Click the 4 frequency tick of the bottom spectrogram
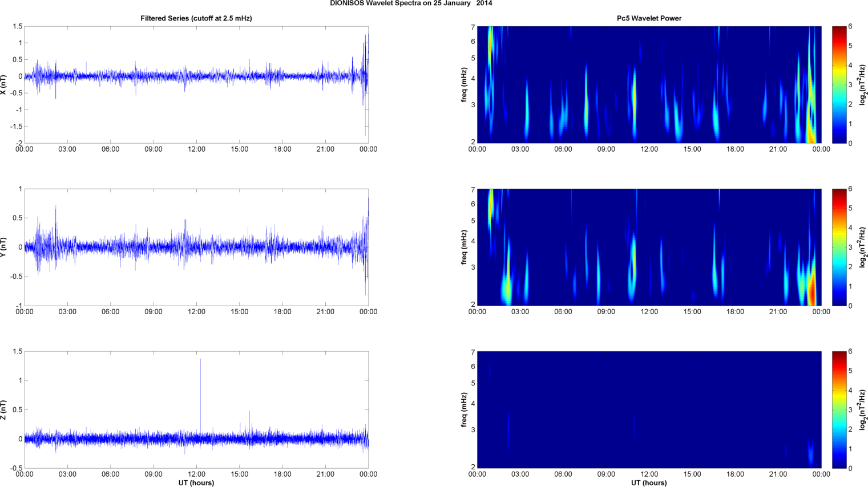 (473, 404)
